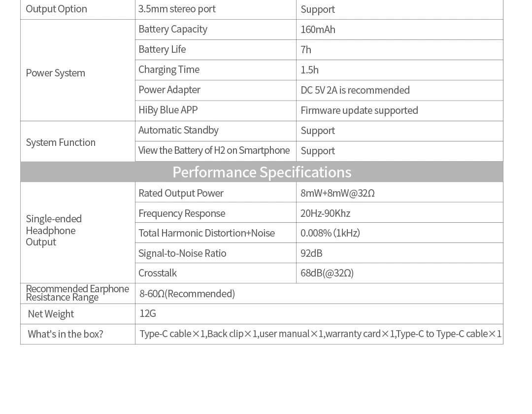Click the 160mAh battery capacity value
Screen dimensions: 532x414
318,30
